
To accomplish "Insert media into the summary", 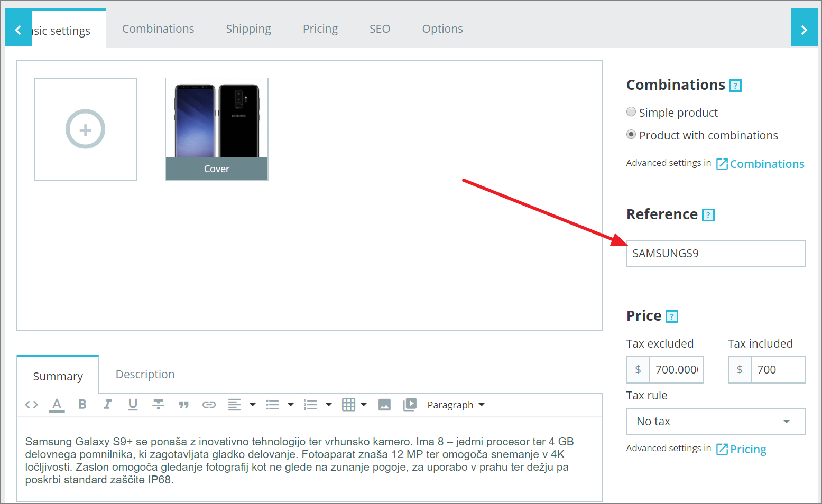I will [x=410, y=405].
